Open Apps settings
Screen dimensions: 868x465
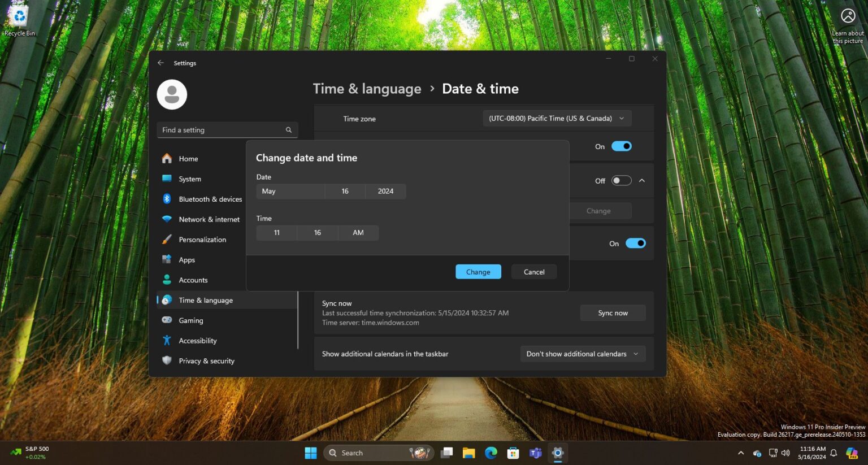[186, 259]
